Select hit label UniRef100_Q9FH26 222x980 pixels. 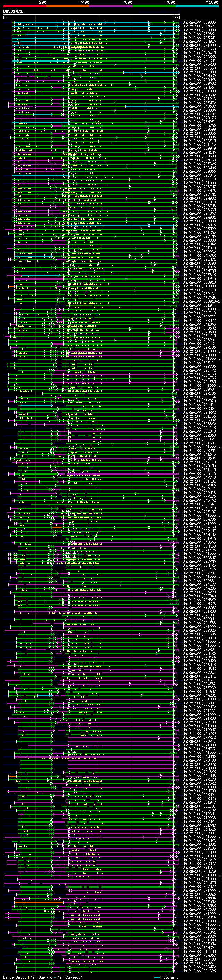coord(199,191)
